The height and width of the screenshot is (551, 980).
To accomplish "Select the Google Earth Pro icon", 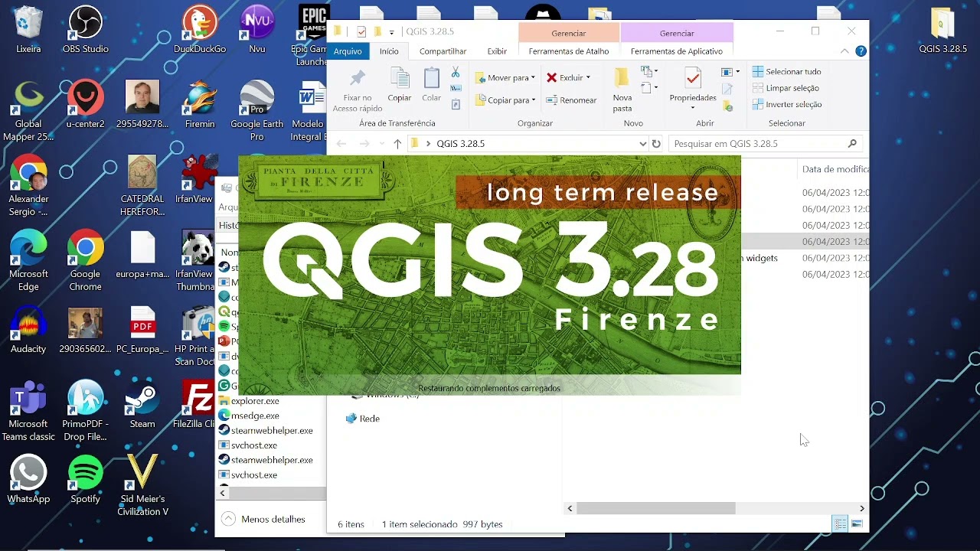I will click(257, 112).
